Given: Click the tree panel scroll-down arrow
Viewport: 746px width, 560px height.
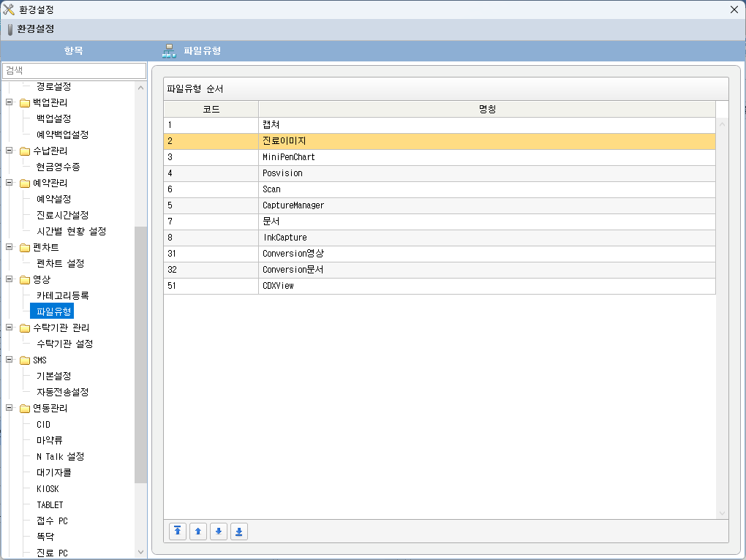Looking at the screenshot, I should 140,553.
